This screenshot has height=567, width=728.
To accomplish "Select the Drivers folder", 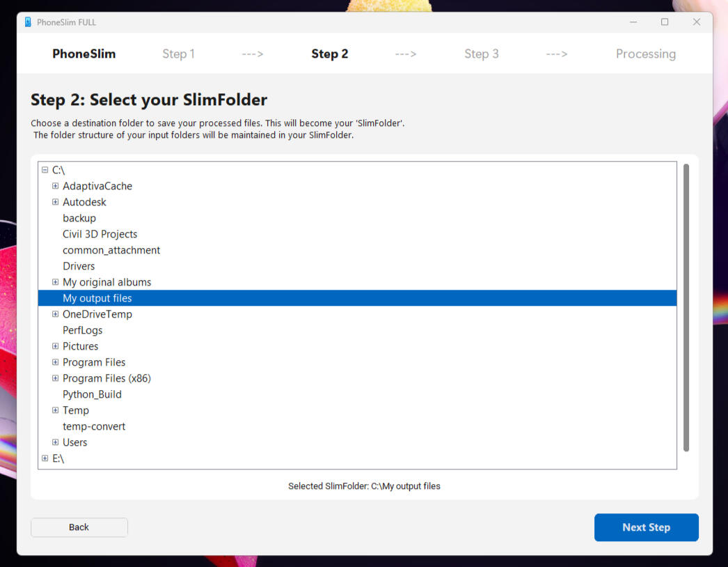I will coord(79,266).
